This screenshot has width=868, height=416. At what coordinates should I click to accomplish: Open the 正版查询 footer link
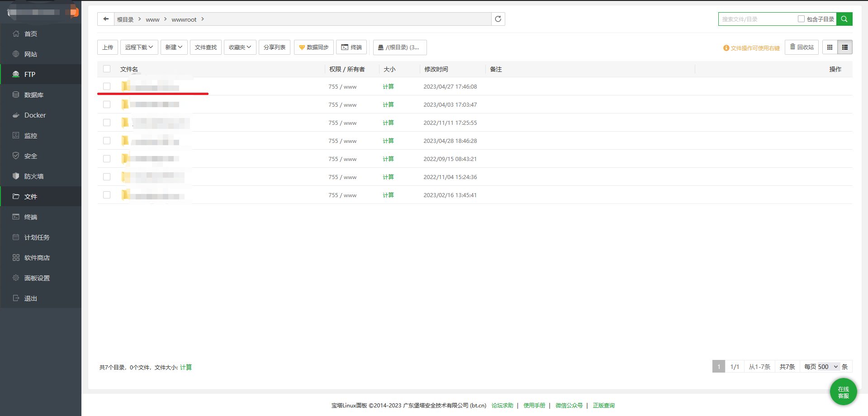pyautogui.click(x=604, y=406)
